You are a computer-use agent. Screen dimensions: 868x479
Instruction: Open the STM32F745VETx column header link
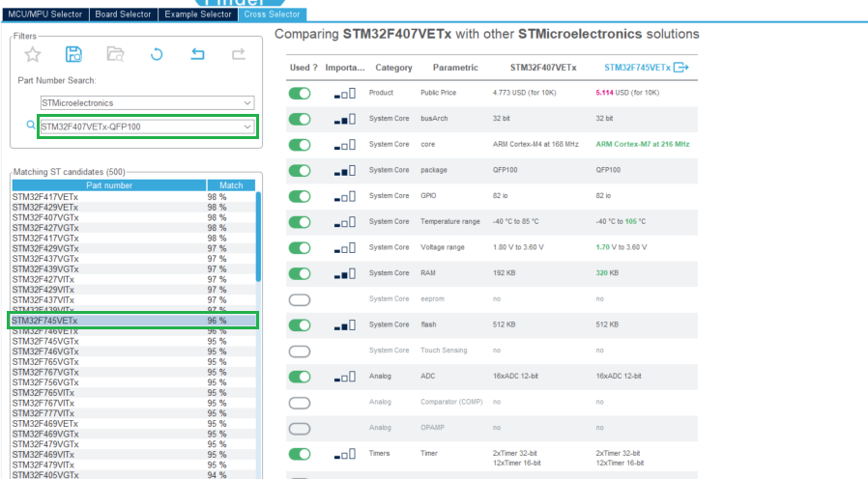pos(637,68)
